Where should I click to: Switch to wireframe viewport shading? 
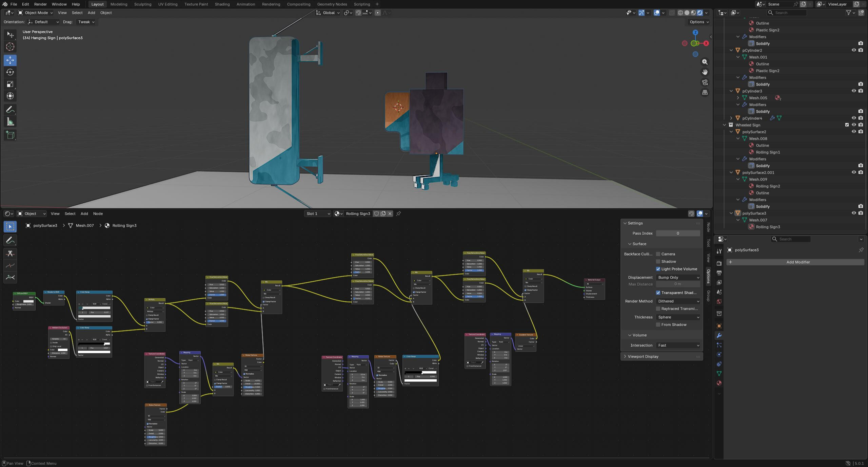[680, 13]
